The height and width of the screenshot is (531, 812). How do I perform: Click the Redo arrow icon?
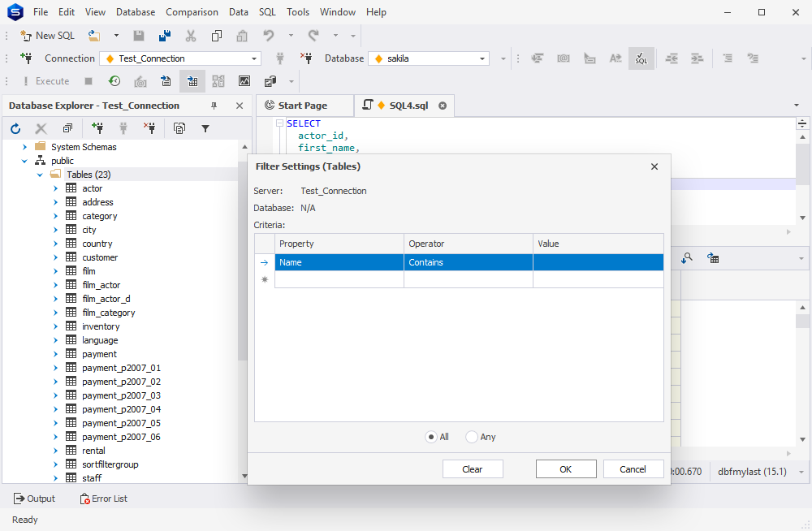(x=313, y=36)
